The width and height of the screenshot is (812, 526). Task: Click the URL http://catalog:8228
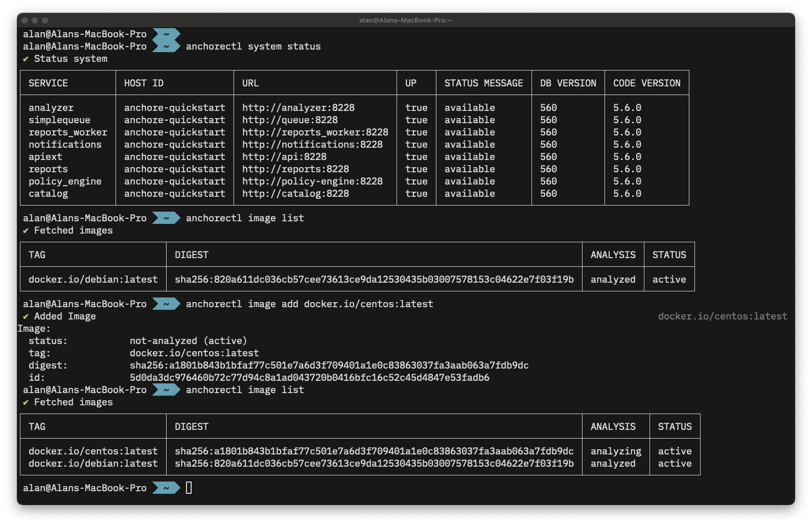(295, 194)
